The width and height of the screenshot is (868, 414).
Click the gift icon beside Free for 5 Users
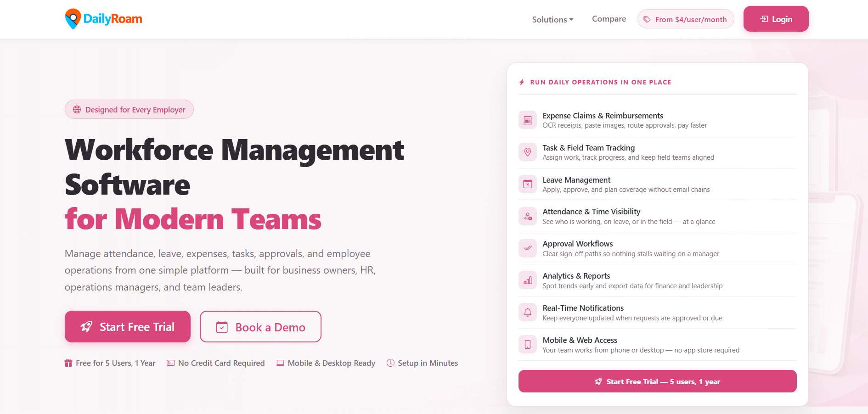click(68, 363)
